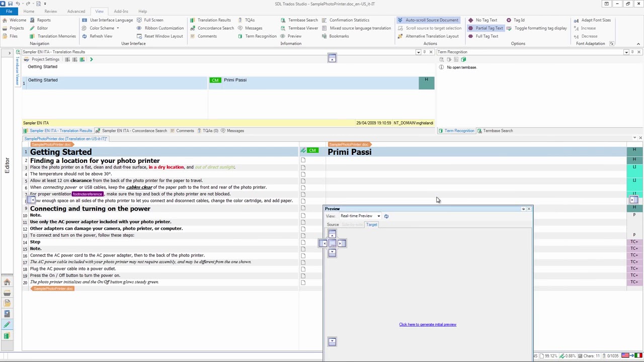This screenshot has width=644, height=362.
Task: Expand the collapsed left navigation pane
Action: pos(9,52)
